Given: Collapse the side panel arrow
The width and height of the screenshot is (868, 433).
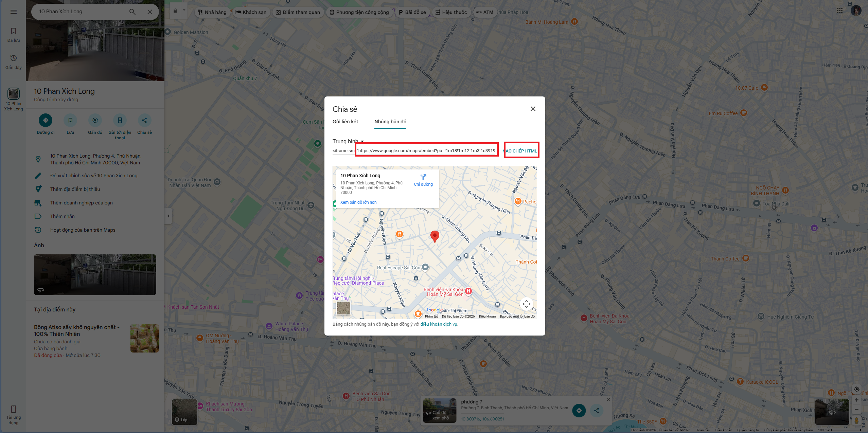Looking at the screenshot, I should tap(168, 216).
